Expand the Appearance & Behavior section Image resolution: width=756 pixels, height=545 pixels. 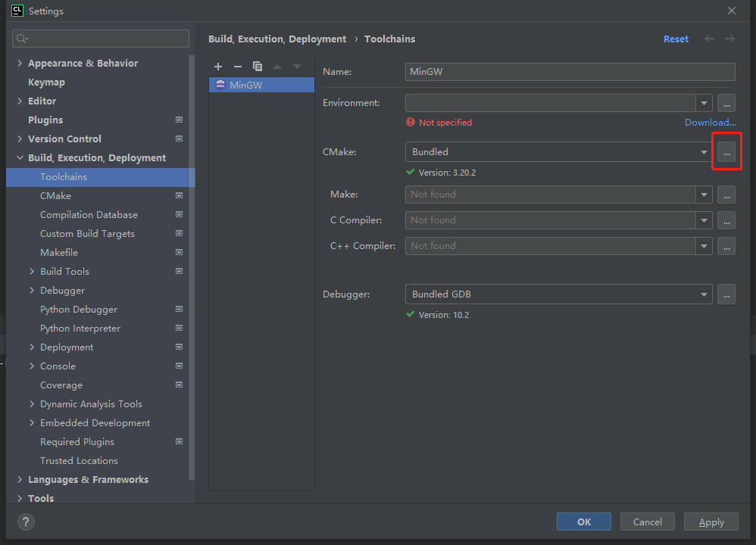(x=20, y=64)
